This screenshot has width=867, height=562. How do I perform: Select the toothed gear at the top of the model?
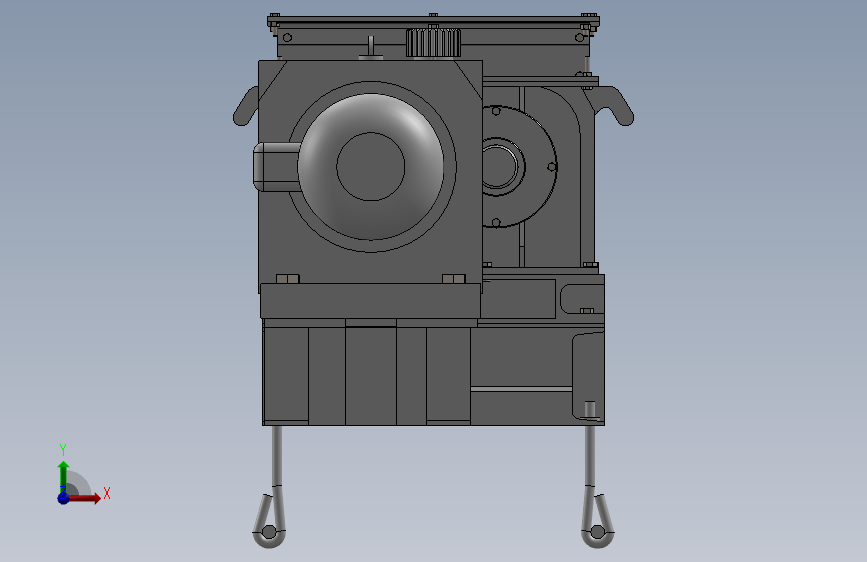(x=434, y=43)
